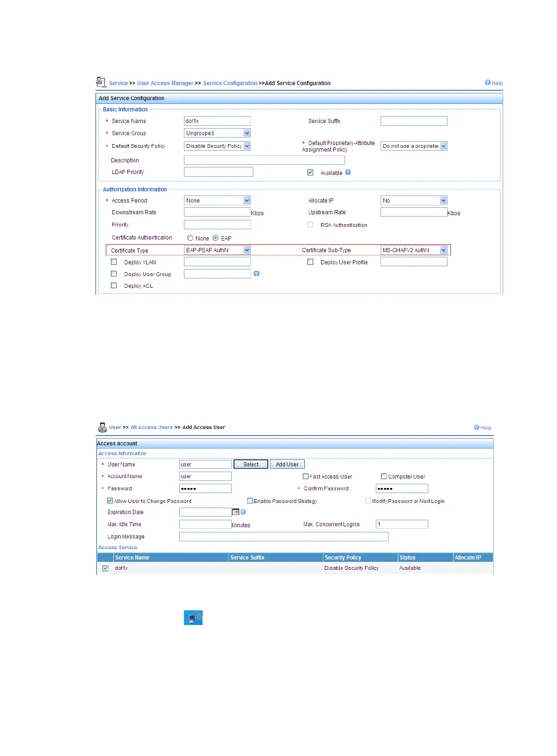Check the Computer User box
This screenshot has height=756, width=557.
[384, 476]
